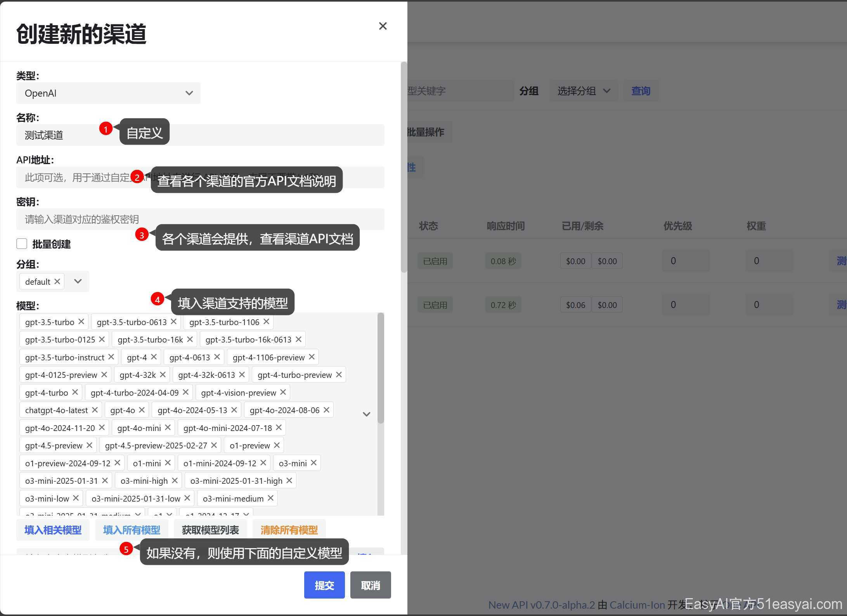The height and width of the screenshot is (616, 847).
Task: Remove the gpt-4o-2024-08-06 model tag
Action: (326, 410)
